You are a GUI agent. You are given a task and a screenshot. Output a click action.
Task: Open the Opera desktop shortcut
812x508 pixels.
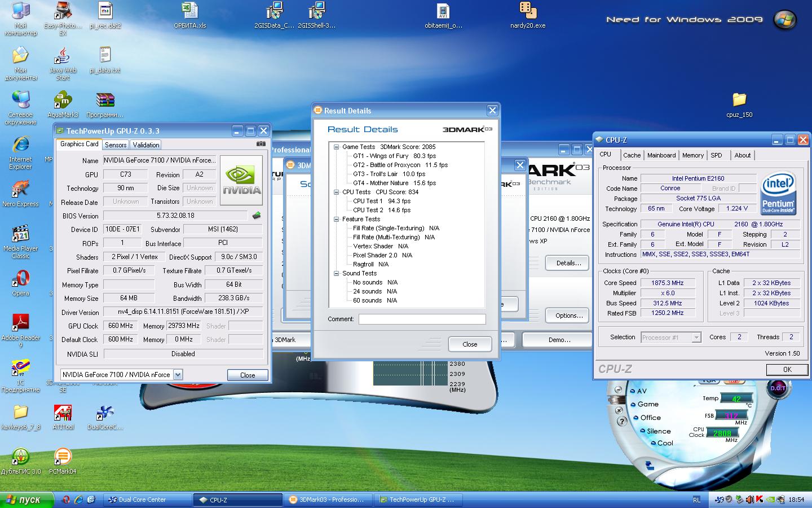(20, 283)
